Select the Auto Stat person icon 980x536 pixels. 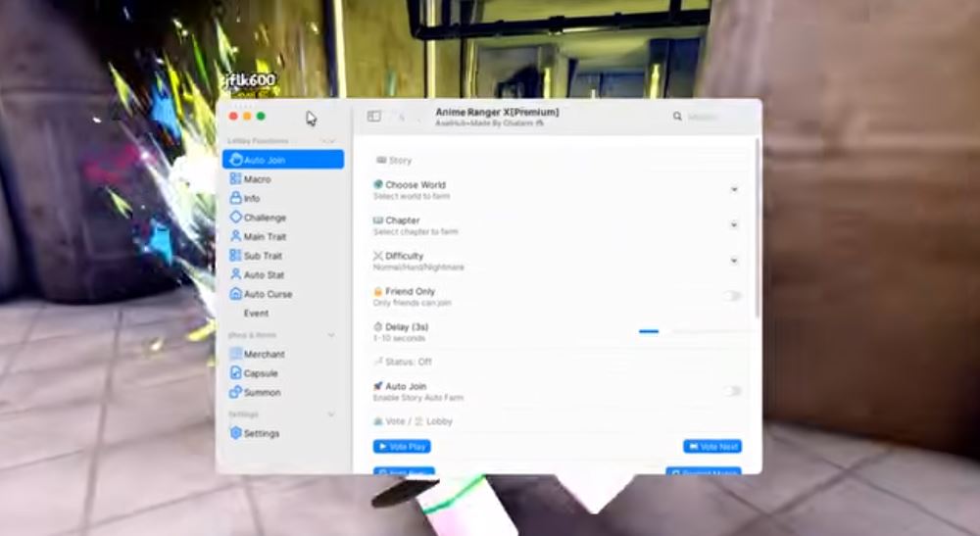pyautogui.click(x=235, y=274)
